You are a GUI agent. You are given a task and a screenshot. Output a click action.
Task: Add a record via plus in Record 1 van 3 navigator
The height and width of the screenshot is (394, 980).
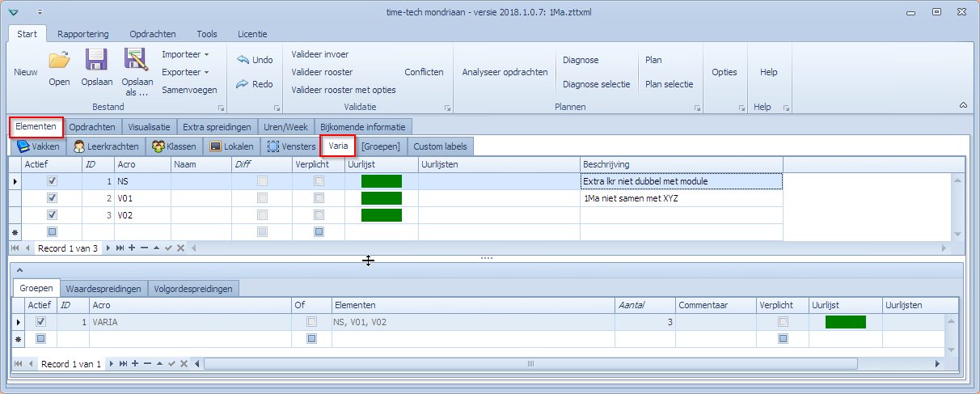[132, 248]
